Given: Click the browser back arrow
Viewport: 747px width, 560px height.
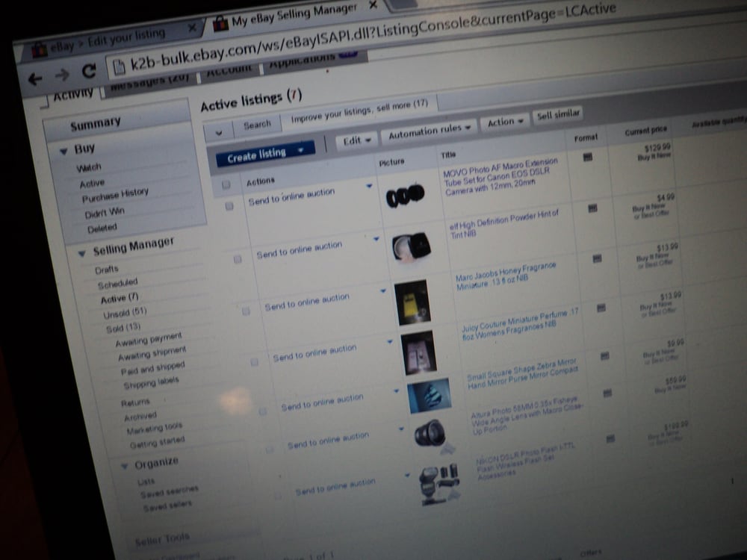Looking at the screenshot, I should tap(35, 78).
